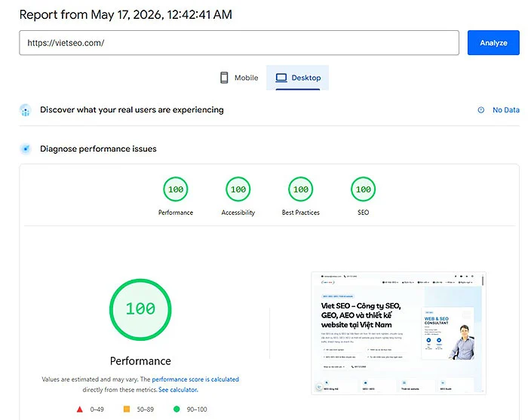Click the Report from May 17, 2026 heading
This screenshot has width=528, height=420.
click(x=126, y=15)
